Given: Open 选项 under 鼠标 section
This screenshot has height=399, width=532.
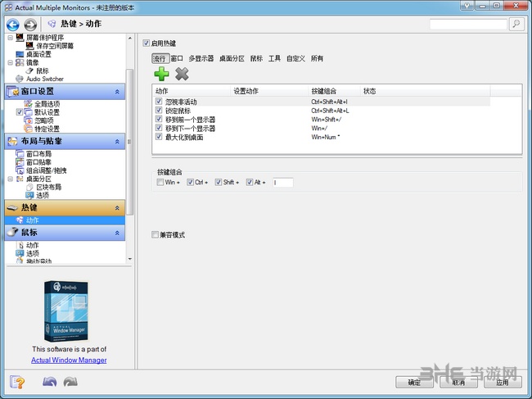Looking at the screenshot, I should pos(32,253).
